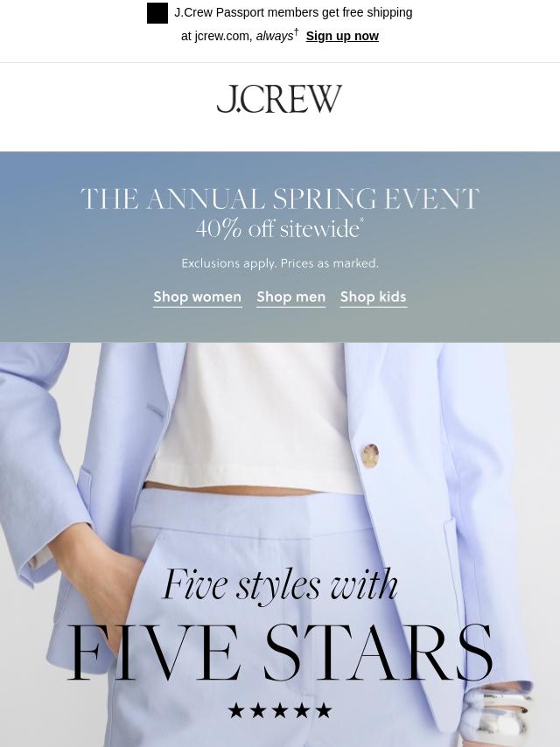The width and height of the screenshot is (560, 747).
Task: Click the FIVE STARS large heading
Action: [x=280, y=653]
